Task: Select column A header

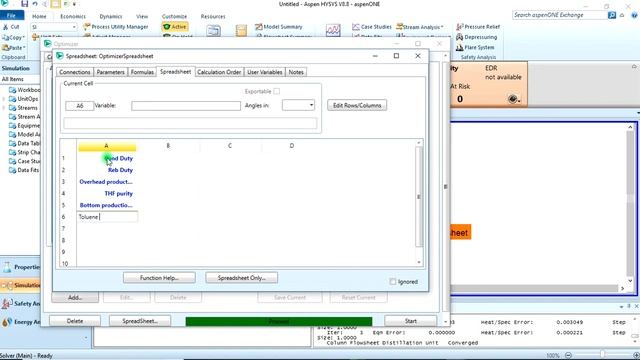Action: pos(107,146)
